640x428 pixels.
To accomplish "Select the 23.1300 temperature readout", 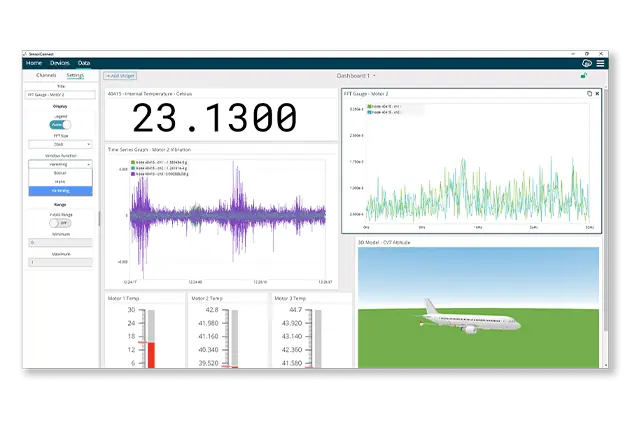I will click(x=215, y=118).
